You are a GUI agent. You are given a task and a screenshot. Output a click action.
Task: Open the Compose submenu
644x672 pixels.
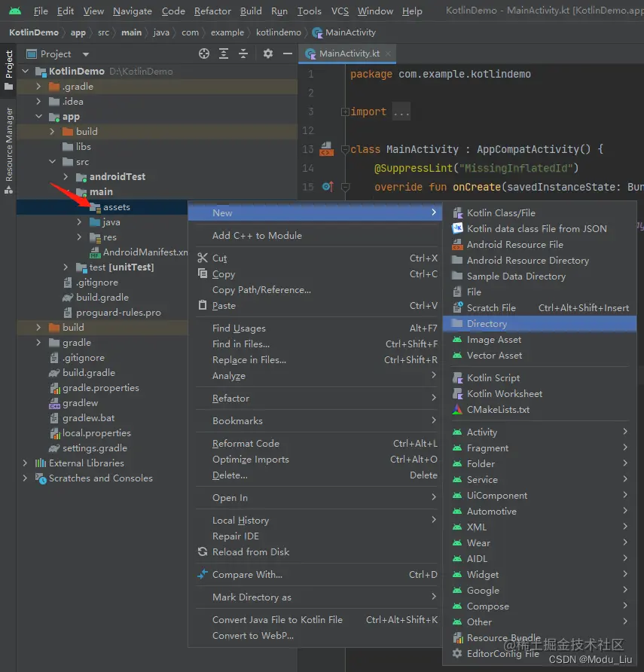tap(539, 606)
